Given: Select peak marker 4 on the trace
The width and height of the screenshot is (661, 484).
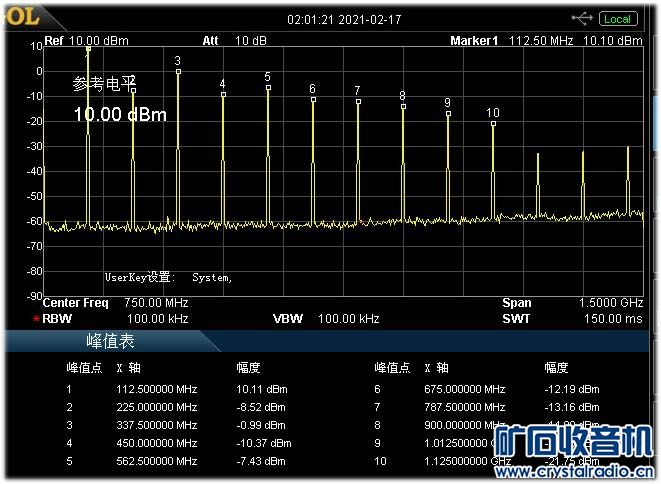Looking at the screenshot, I should click(223, 94).
